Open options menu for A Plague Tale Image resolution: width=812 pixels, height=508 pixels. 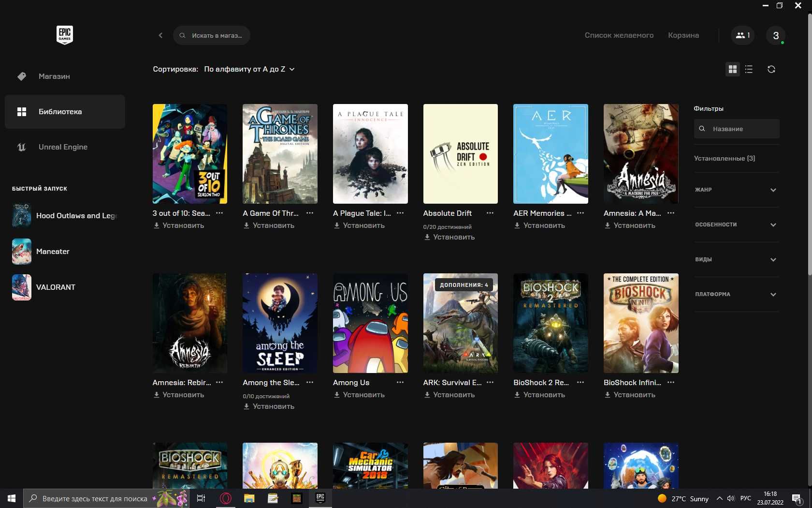400,213
